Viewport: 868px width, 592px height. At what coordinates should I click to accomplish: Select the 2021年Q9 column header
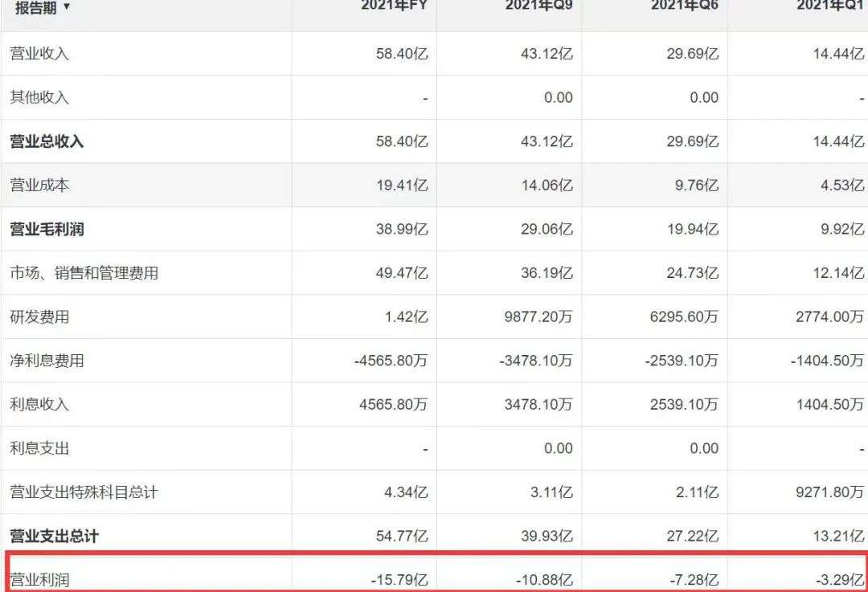tap(538, 6)
